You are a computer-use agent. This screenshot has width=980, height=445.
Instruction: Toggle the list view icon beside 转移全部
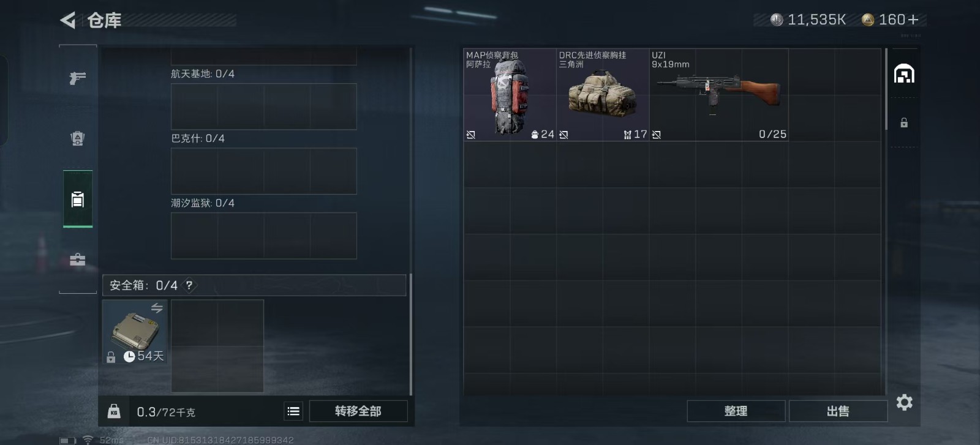pyautogui.click(x=294, y=411)
